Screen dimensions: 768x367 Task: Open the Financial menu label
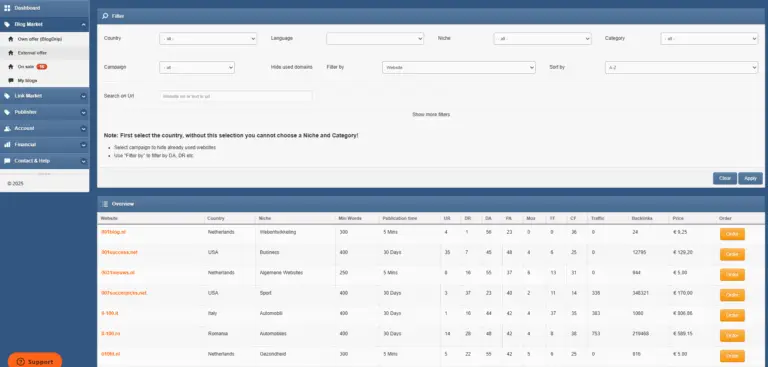tap(25, 145)
